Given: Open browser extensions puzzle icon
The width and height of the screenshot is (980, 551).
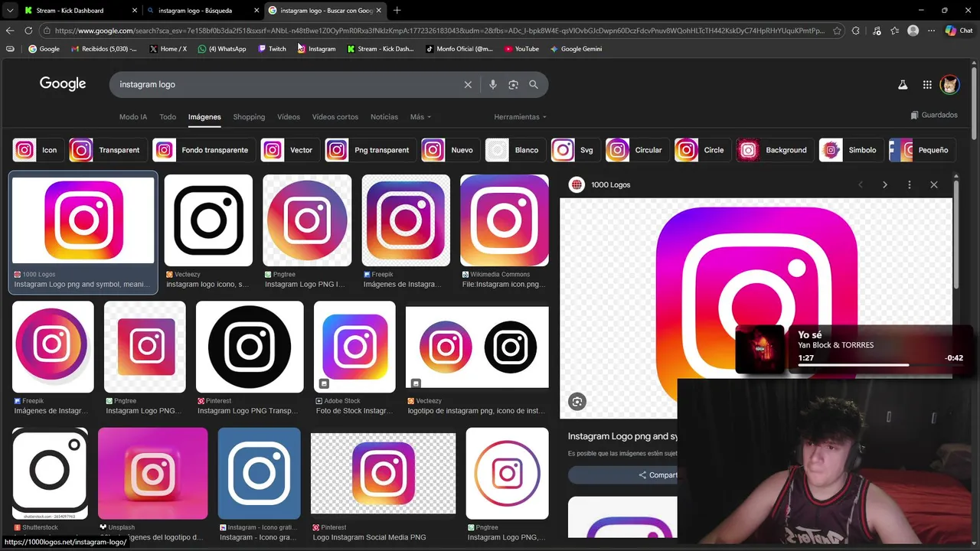Looking at the screenshot, I should tap(856, 31).
